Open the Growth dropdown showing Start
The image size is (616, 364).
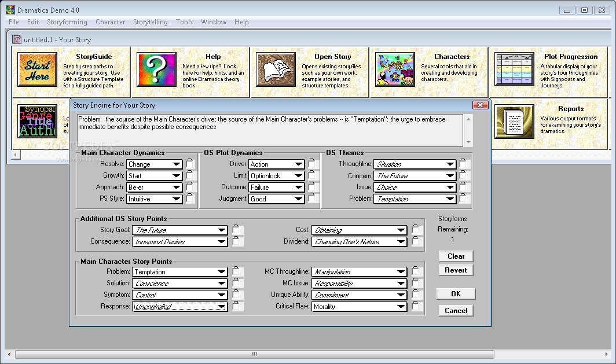(155, 175)
